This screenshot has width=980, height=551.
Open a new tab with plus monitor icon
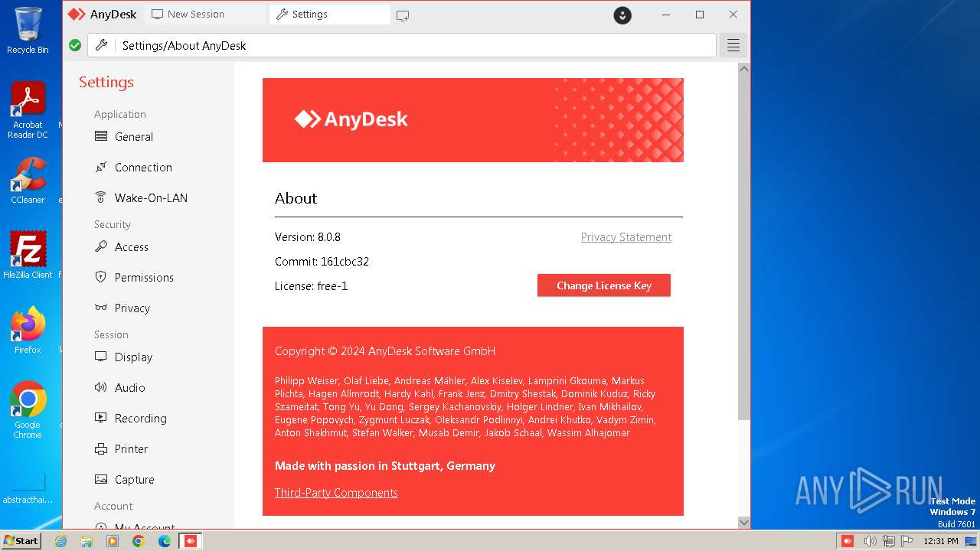tap(403, 15)
